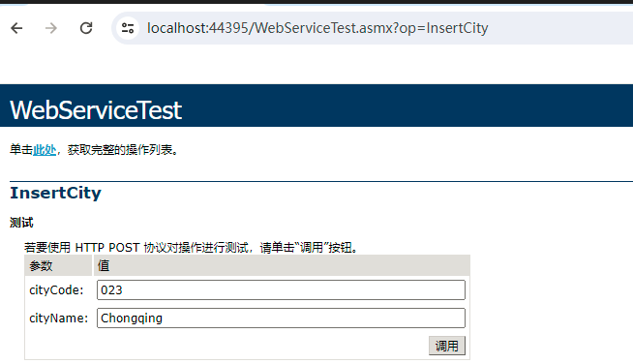Invoke the service with the 调用 button
This screenshot has width=633, height=364.
pos(447,346)
